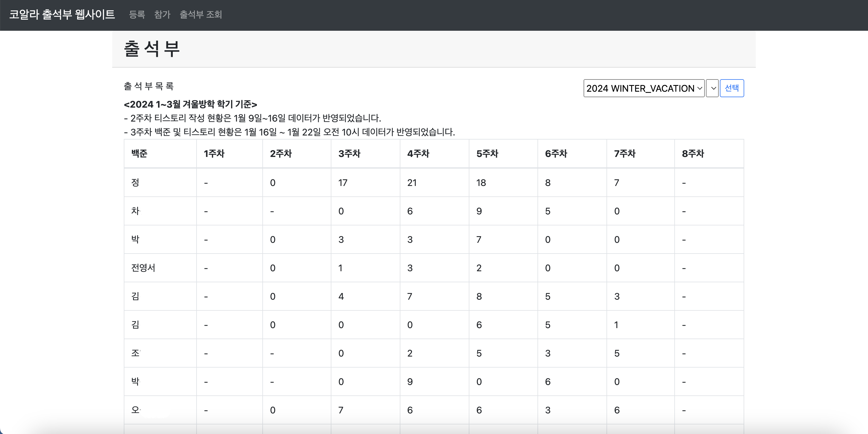Click the 백준 column header
The width and height of the screenshot is (868, 434).
[x=139, y=154]
